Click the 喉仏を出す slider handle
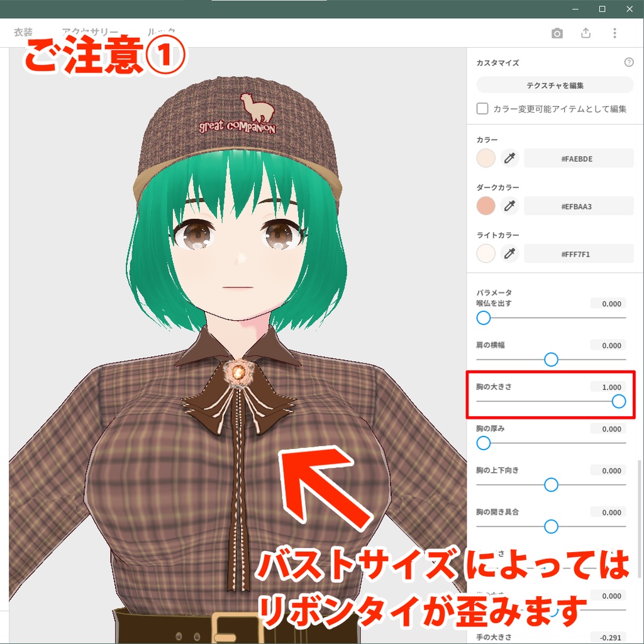The width and height of the screenshot is (644, 644). click(483, 318)
